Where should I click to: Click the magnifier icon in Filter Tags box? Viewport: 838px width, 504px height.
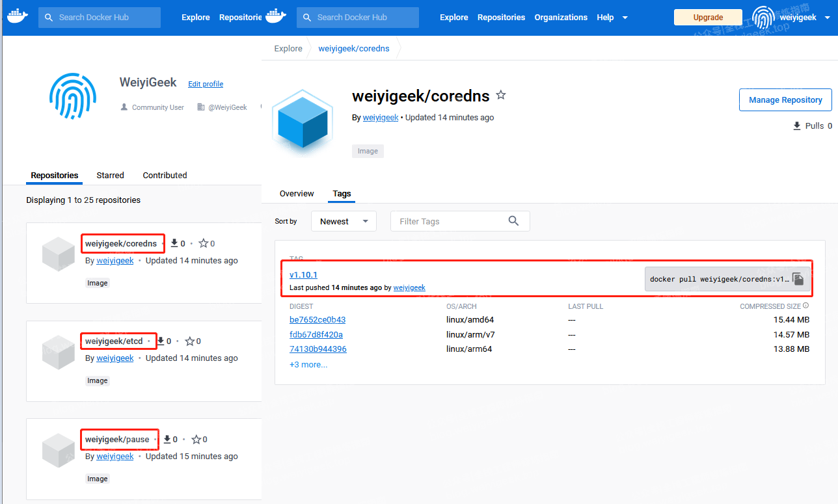click(513, 221)
